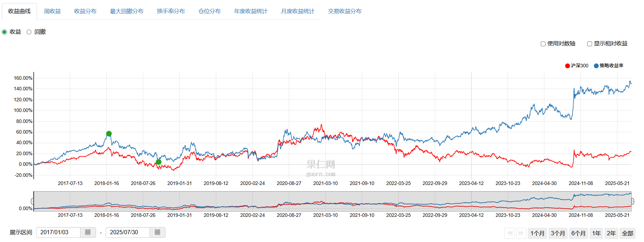Image resolution: width=644 pixels, height=242 pixels.
Task: Click 沪深300 legend label
Action: tap(579, 66)
